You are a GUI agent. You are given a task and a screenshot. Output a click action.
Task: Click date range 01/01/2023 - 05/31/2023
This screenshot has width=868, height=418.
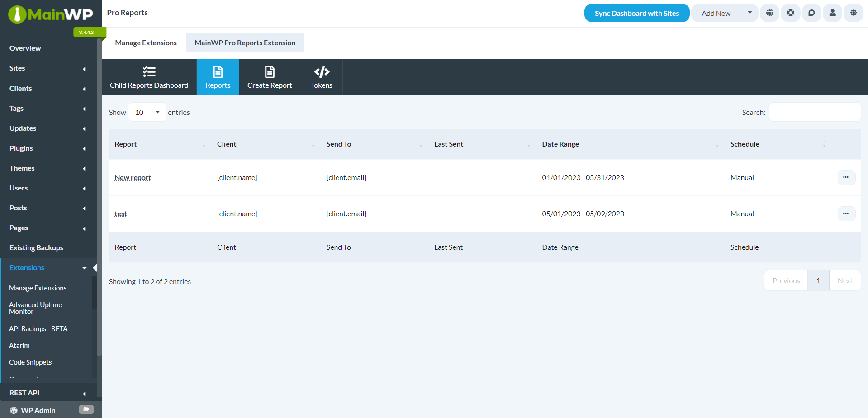583,177
